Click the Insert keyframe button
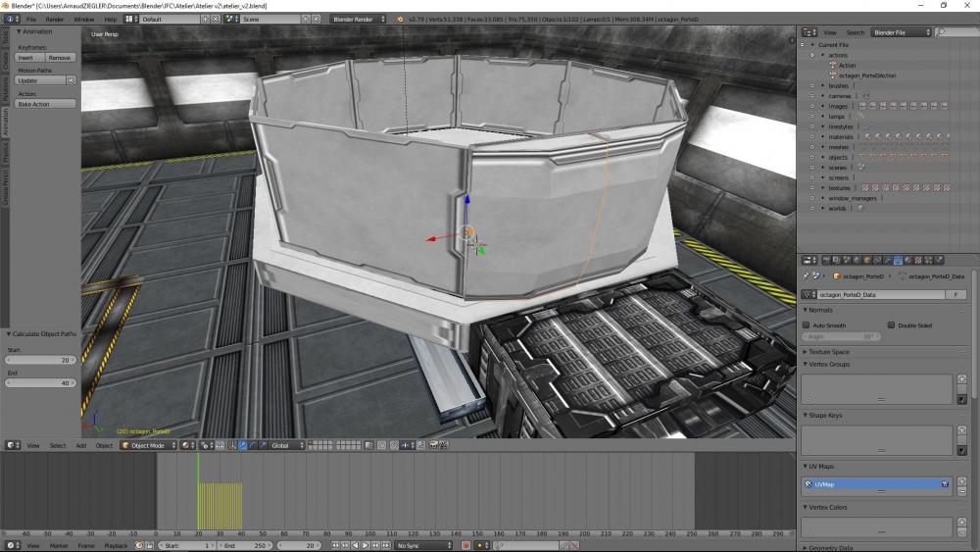The width and height of the screenshot is (980, 552). [x=26, y=58]
